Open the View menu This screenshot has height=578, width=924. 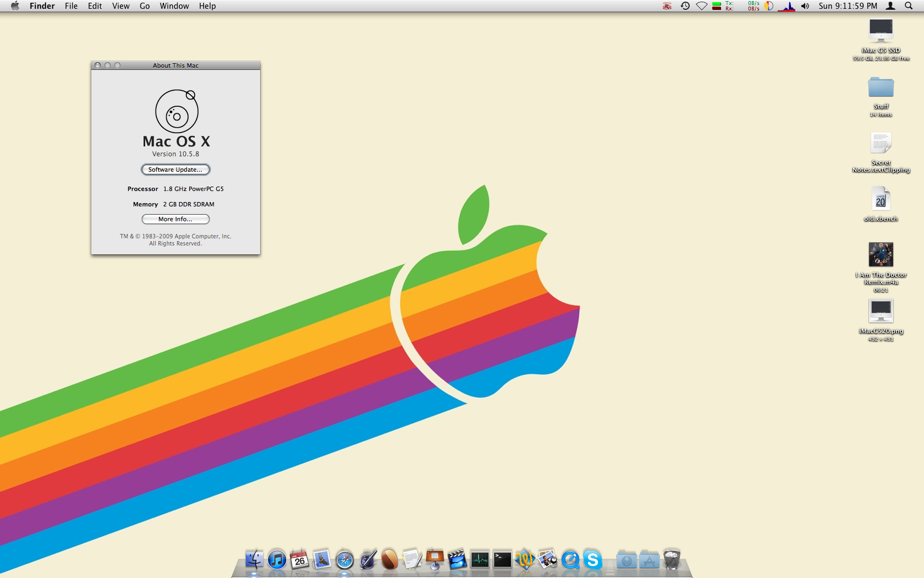(120, 6)
